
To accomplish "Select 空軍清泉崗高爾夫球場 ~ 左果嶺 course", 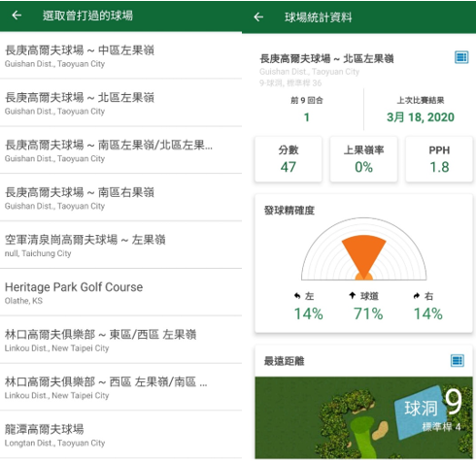I will (x=120, y=246).
